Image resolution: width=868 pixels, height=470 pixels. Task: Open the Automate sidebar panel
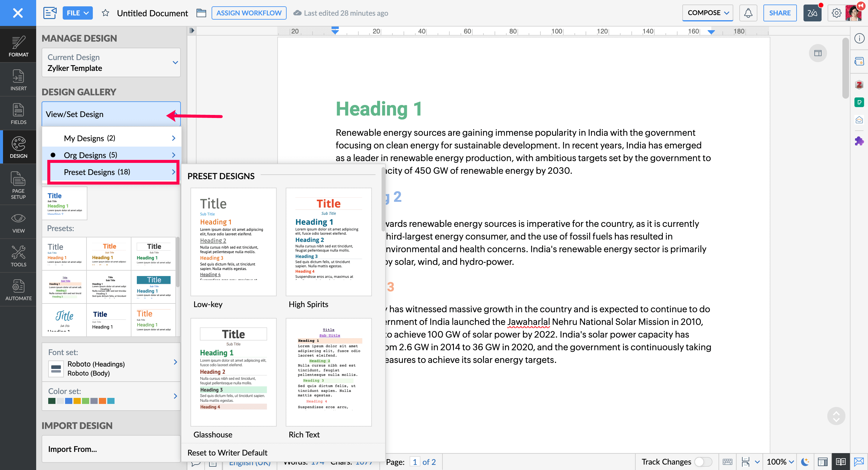pyautogui.click(x=18, y=290)
